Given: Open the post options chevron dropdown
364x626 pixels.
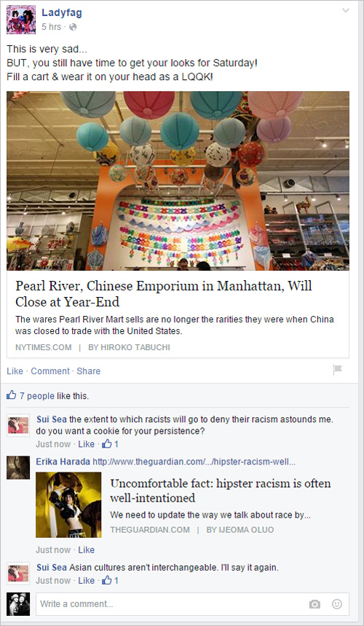Looking at the screenshot, I should pyautogui.click(x=346, y=11).
